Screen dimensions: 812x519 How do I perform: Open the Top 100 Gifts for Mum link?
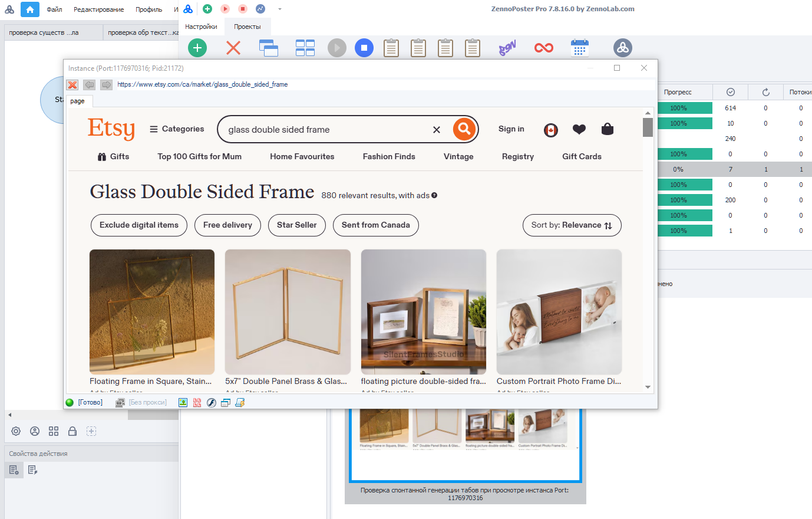(200, 157)
